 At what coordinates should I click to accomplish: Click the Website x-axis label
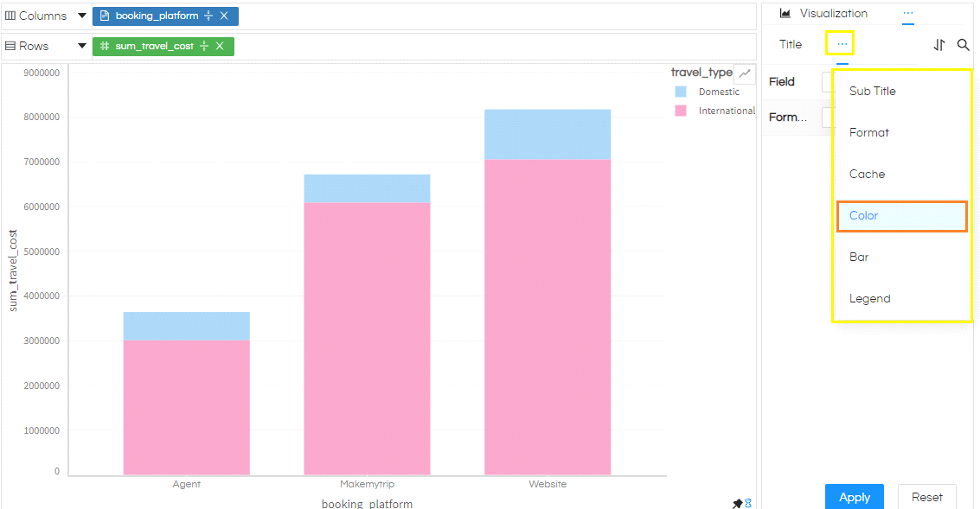pos(548,484)
